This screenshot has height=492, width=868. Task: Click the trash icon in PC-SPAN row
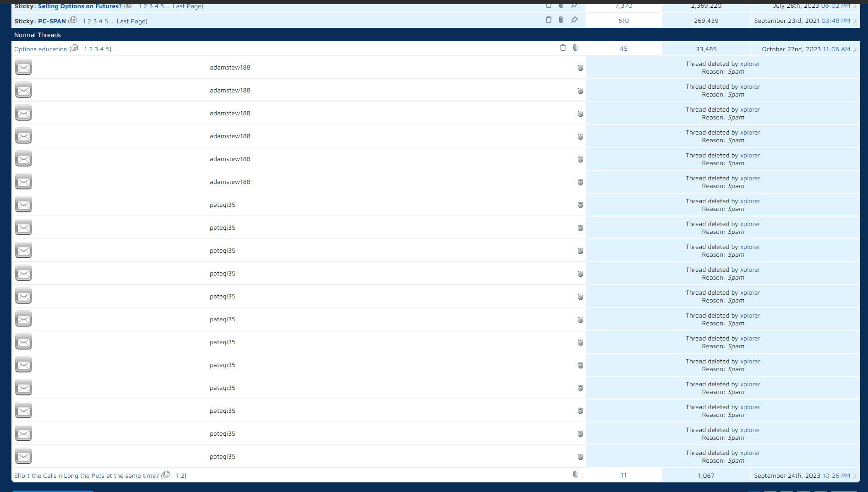[x=549, y=20]
